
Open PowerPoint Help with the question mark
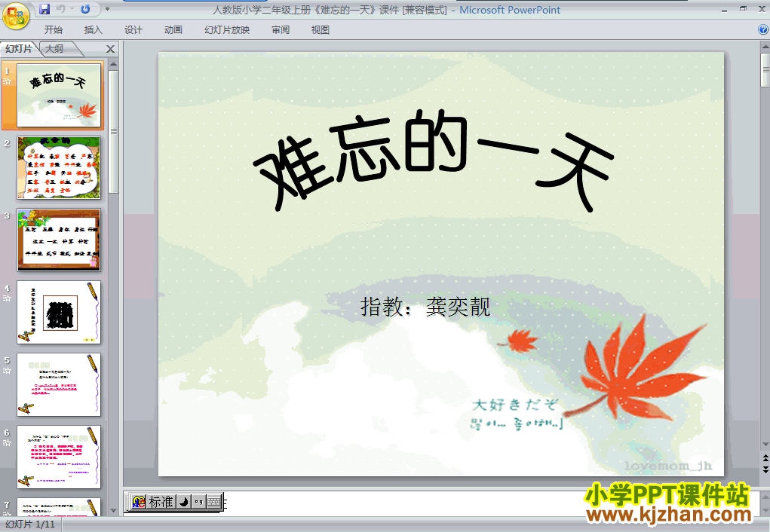click(763, 29)
